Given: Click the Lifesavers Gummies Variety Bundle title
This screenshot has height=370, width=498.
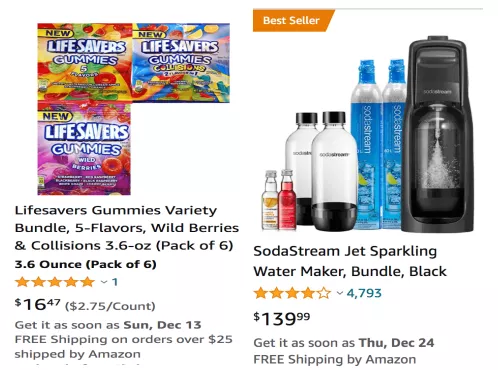Looking at the screenshot, I should pos(127,228).
